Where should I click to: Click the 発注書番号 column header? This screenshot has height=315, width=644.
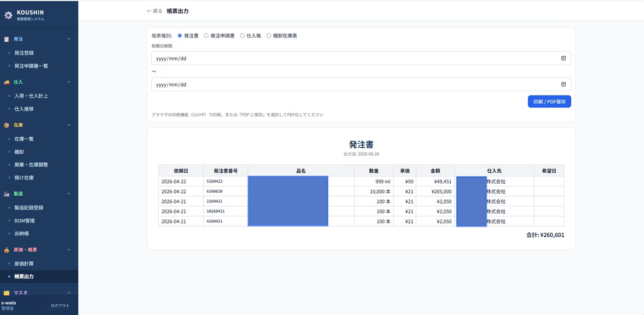225,171
